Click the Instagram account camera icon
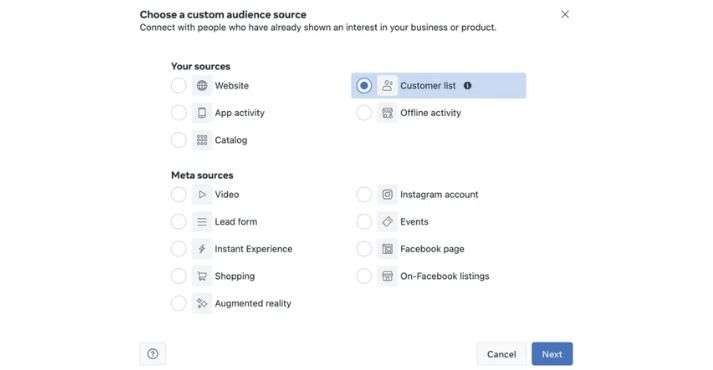The width and height of the screenshot is (713, 370). (387, 195)
